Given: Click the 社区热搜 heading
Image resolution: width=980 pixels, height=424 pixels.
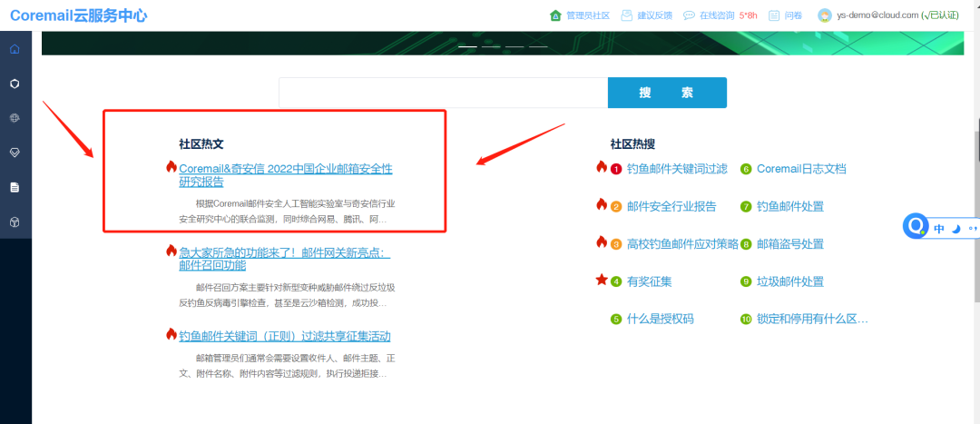Looking at the screenshot, I should pyautogui.click(x=632, y=143).
